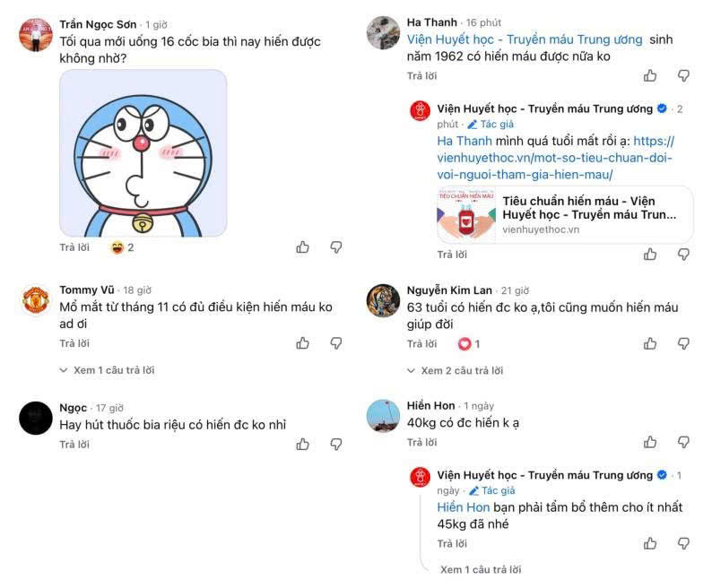Dislike Ha Thanh's comment
Image resolution: width=712 pixels, height=588 pixels.
[x=683, y=76]
